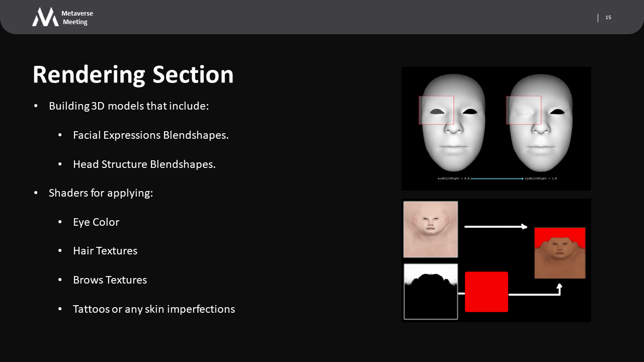Select the "Facial Expressions Blendshapes" bullet
Image resolution: width=644 pixels, height=362 pixels.
coord(150,135)
